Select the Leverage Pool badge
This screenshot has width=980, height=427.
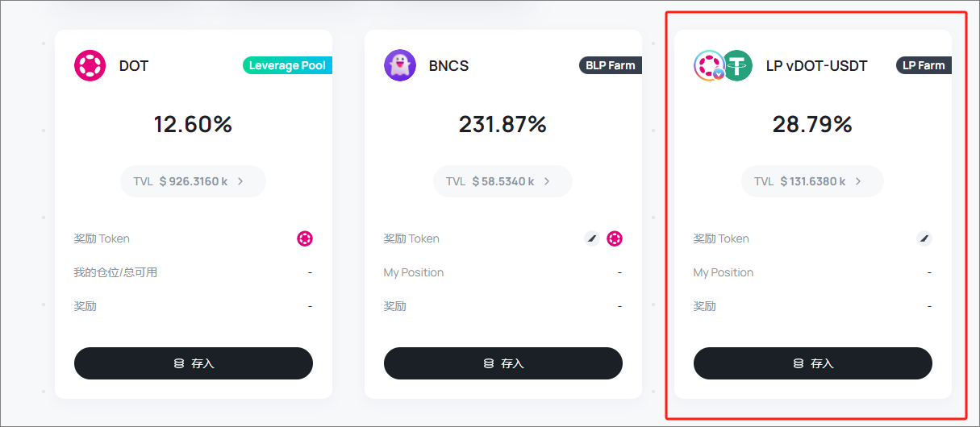[x=287, y=65]
